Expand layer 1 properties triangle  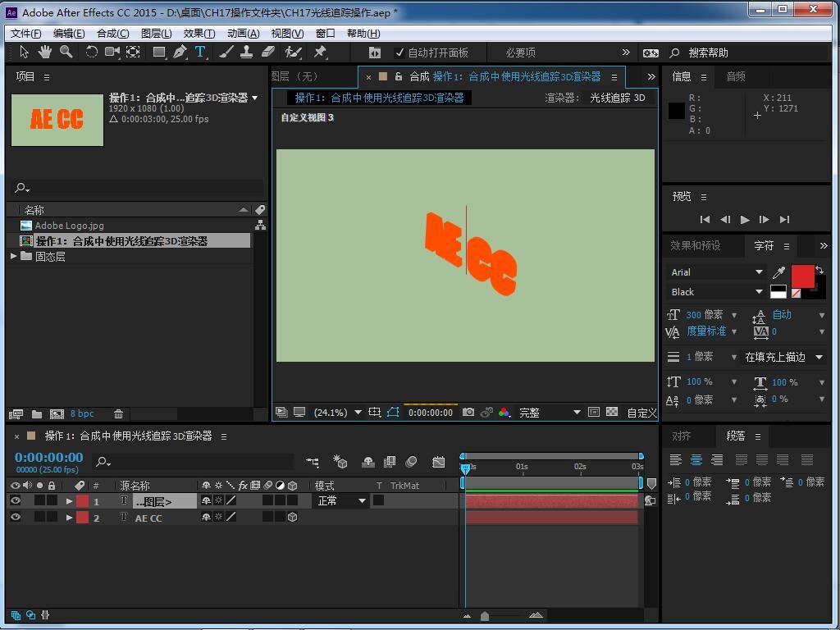coord(69,501)
